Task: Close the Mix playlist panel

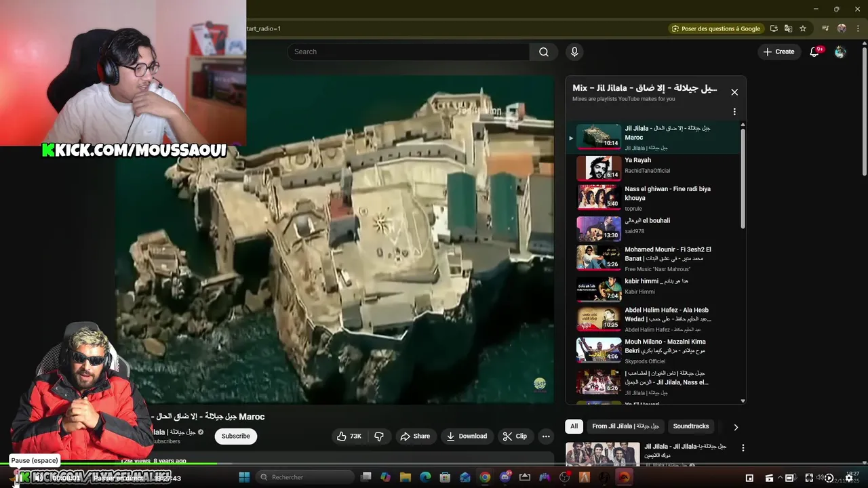Action: tap(734, 92)
